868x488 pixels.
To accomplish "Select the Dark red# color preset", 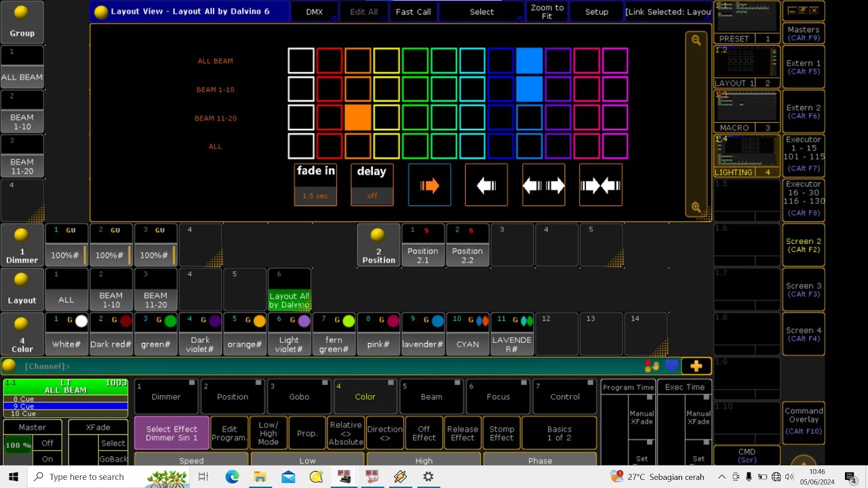I will [111, 334].
